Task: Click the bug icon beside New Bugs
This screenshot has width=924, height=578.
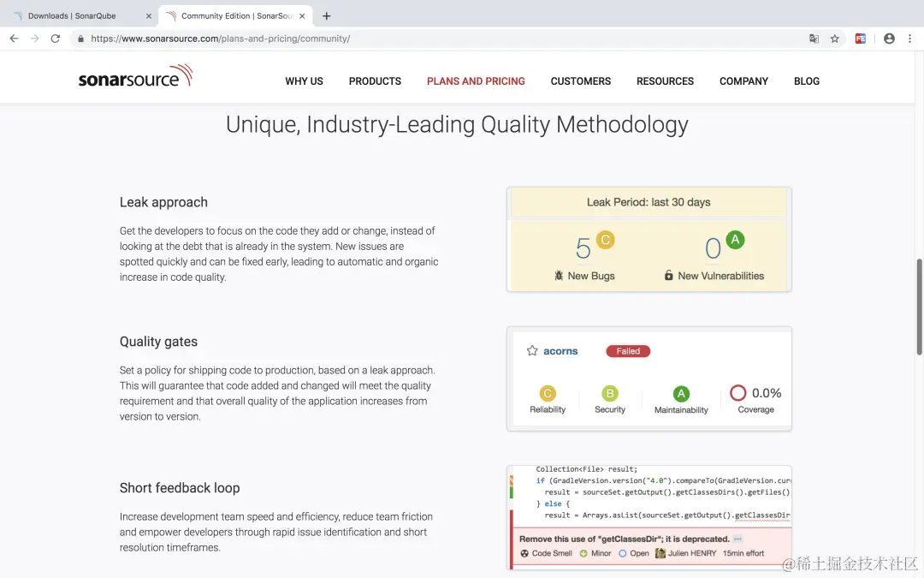Action: 559,276
